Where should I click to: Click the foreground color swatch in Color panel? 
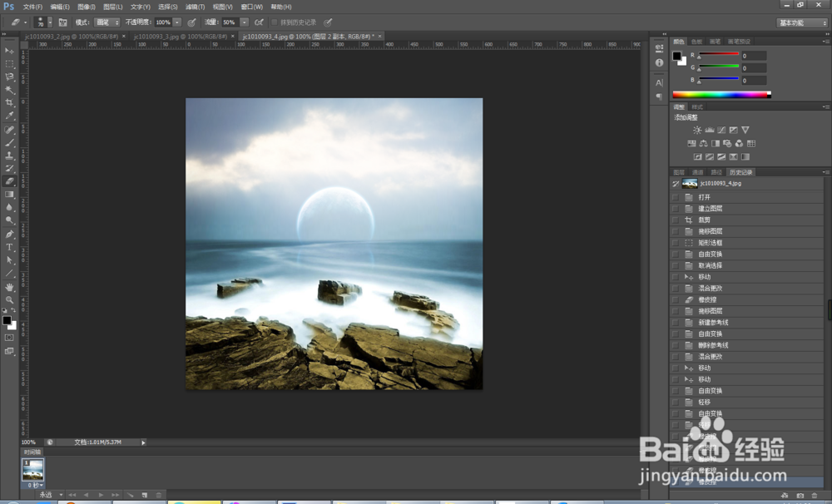676,56
